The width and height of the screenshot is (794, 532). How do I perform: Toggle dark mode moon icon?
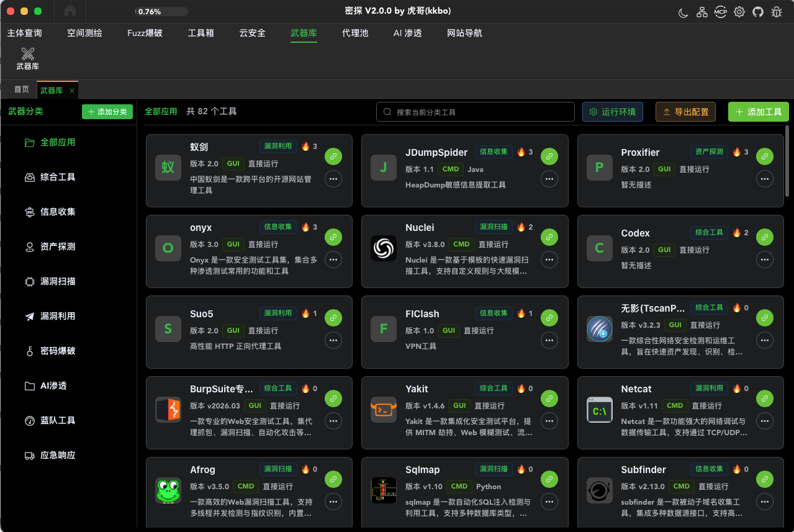pos(683,12)
